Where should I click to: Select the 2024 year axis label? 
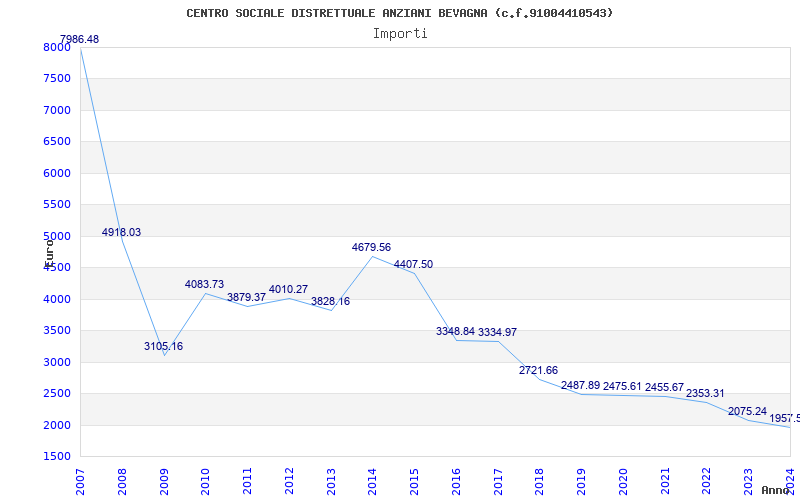[x=790, y=479]
